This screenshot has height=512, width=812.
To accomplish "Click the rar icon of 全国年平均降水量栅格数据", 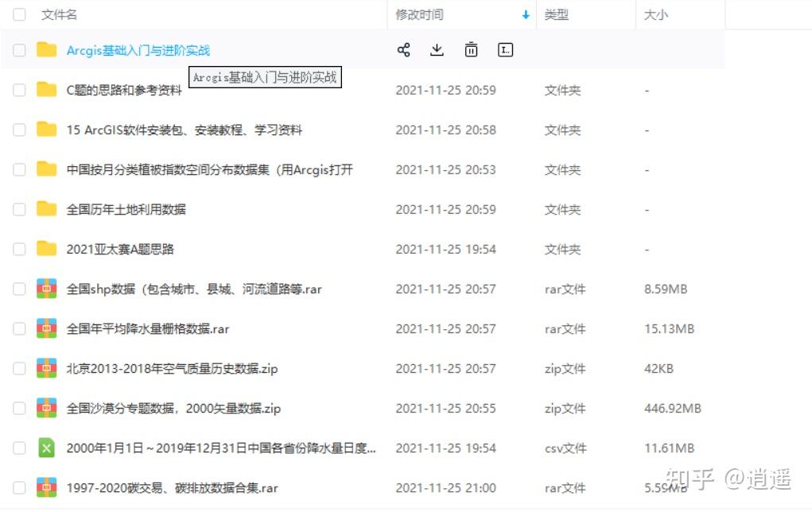I will (x=47, y=328).
